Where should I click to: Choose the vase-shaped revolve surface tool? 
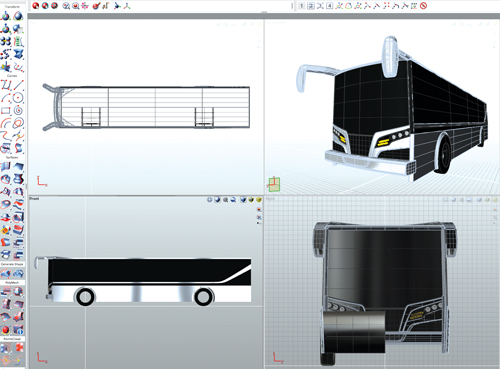point(18,179)
